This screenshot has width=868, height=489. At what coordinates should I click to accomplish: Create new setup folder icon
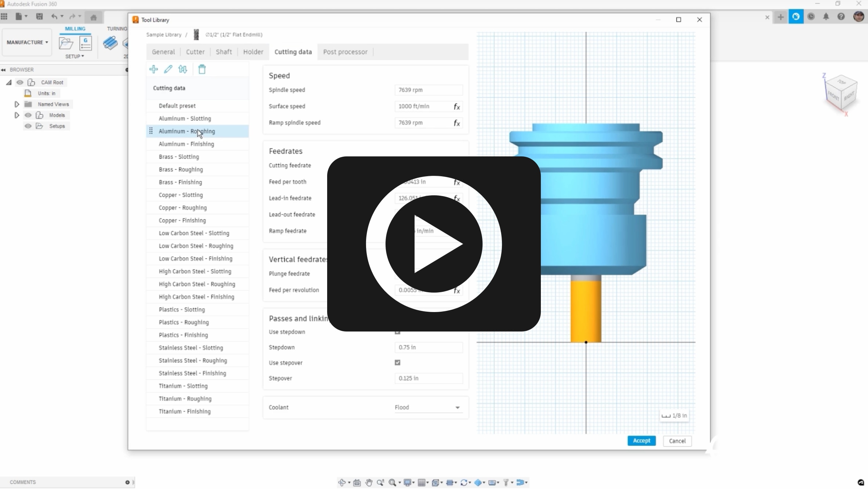(x=66, y=43)
